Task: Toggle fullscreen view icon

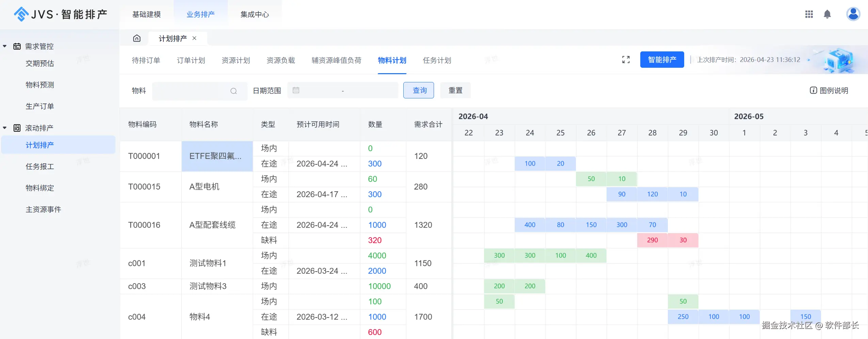Action: [626, 60]
